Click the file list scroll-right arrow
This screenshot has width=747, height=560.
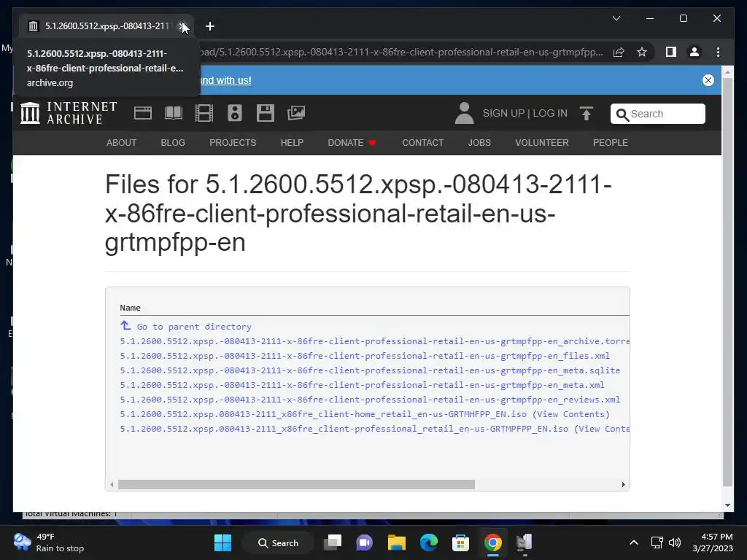point(623,484)
